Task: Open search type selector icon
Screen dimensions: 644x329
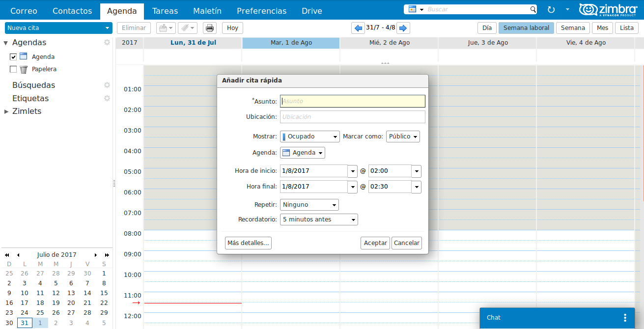Action: point(416,9)
